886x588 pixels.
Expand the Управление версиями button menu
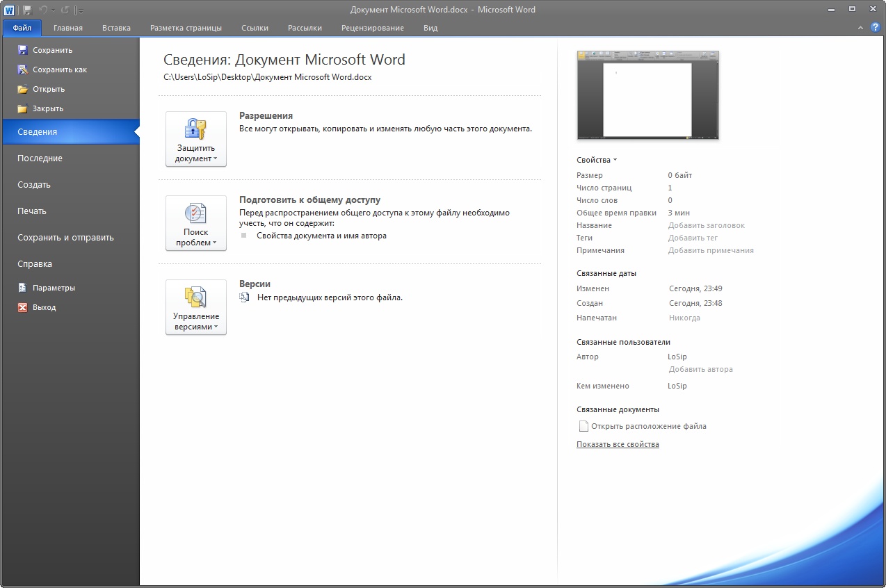[x=196, y=307]
